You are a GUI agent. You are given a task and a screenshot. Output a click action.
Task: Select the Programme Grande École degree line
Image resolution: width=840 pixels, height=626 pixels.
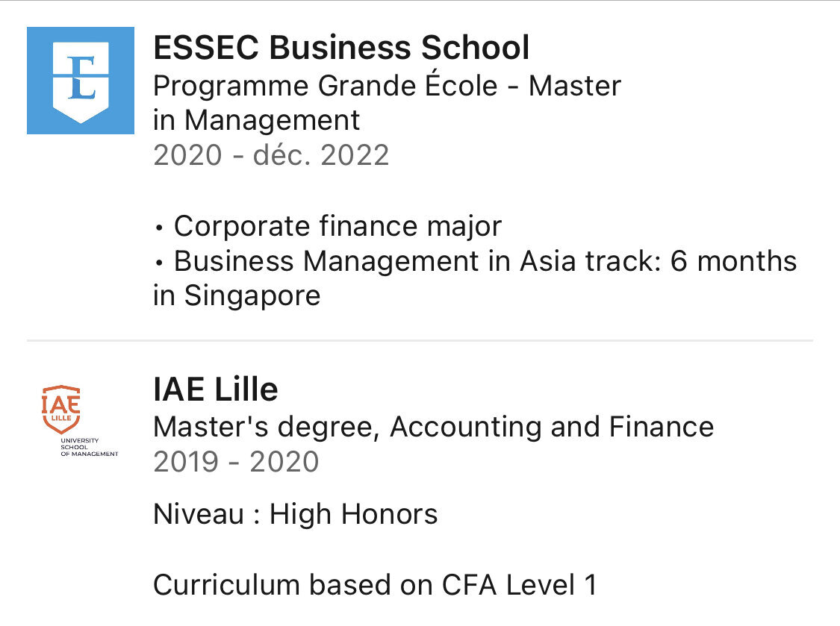pos(387,86)
